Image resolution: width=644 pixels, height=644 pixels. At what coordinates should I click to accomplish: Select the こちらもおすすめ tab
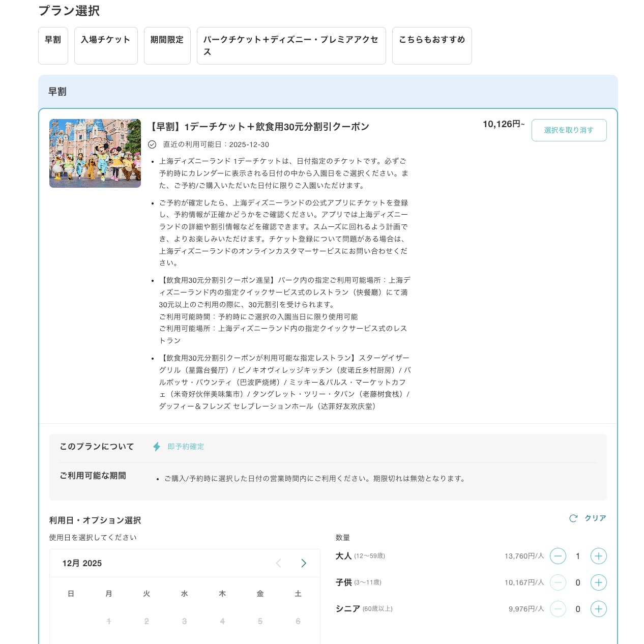(x=432, y=46)
